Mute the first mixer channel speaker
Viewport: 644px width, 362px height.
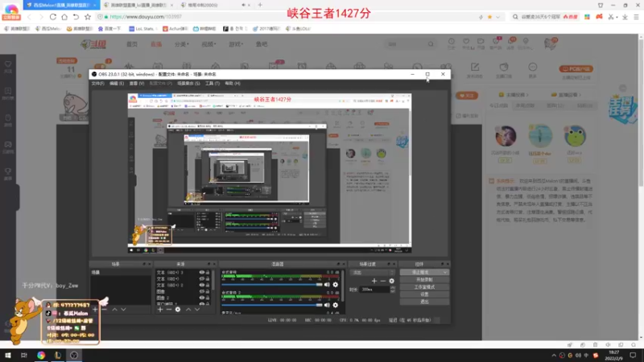327,285
